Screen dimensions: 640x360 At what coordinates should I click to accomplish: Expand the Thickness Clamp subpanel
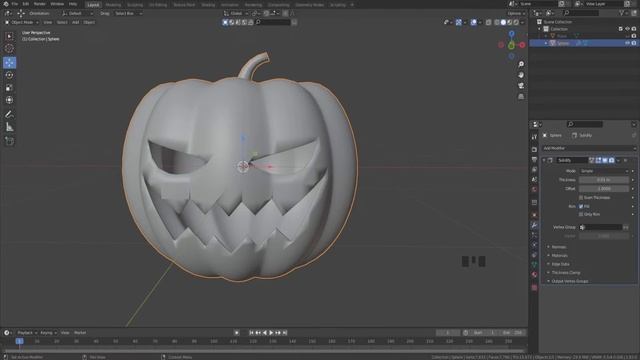565,273
